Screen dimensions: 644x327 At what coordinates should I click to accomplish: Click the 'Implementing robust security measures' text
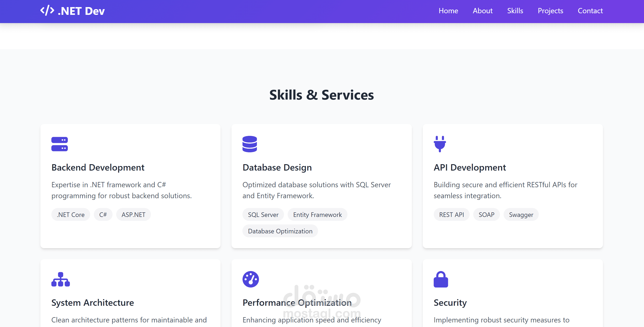(x=502, y=320)
